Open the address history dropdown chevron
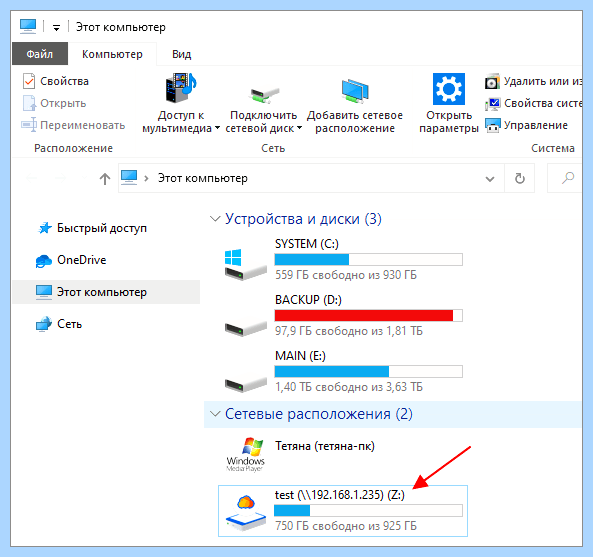The height and width of the screenshot is (557, 593). point(490,178)
